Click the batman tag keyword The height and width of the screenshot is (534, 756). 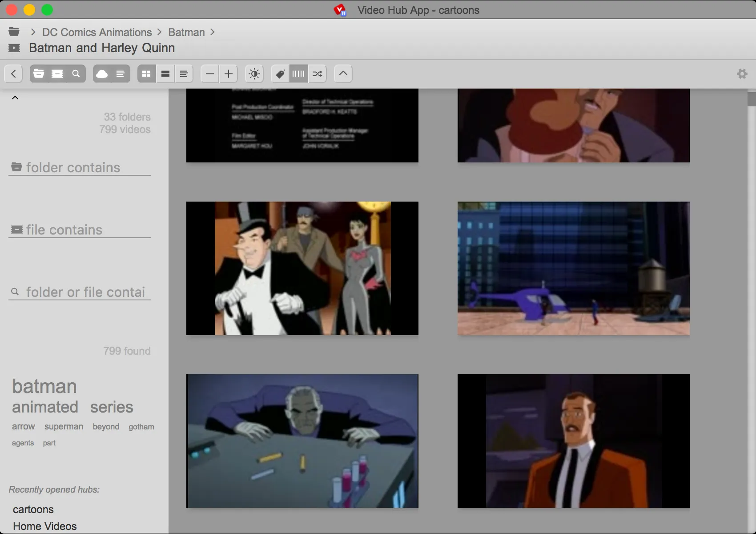click(44, 386)
